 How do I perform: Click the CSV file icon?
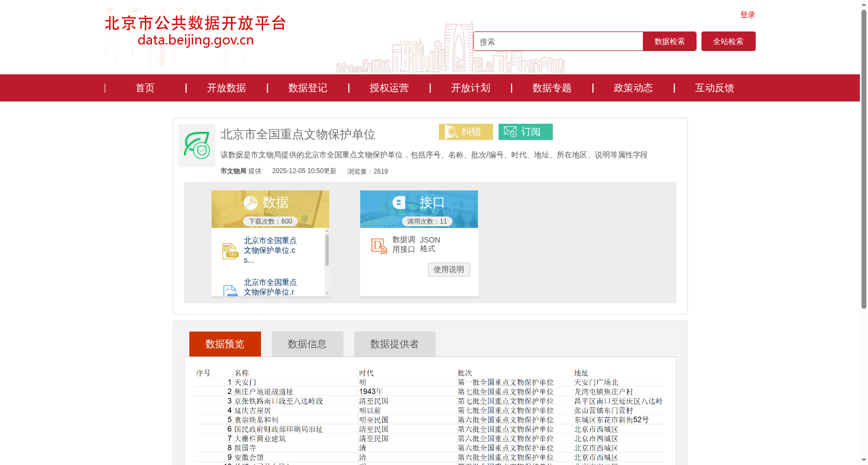(230, 251)
